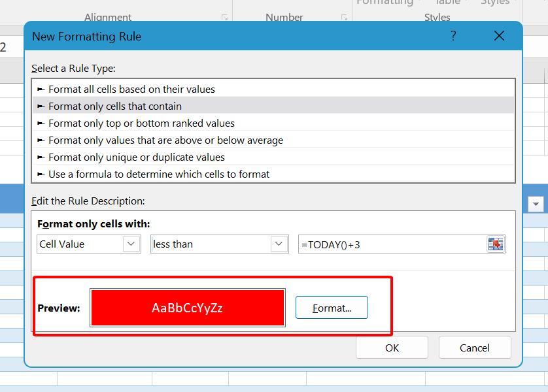Select 'Format only unique or duplicate values'
Screen dimensions: 548x392
[273, 157]
